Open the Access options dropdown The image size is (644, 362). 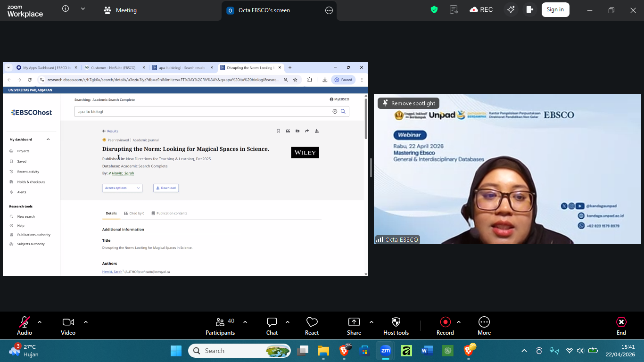point(122,188)
